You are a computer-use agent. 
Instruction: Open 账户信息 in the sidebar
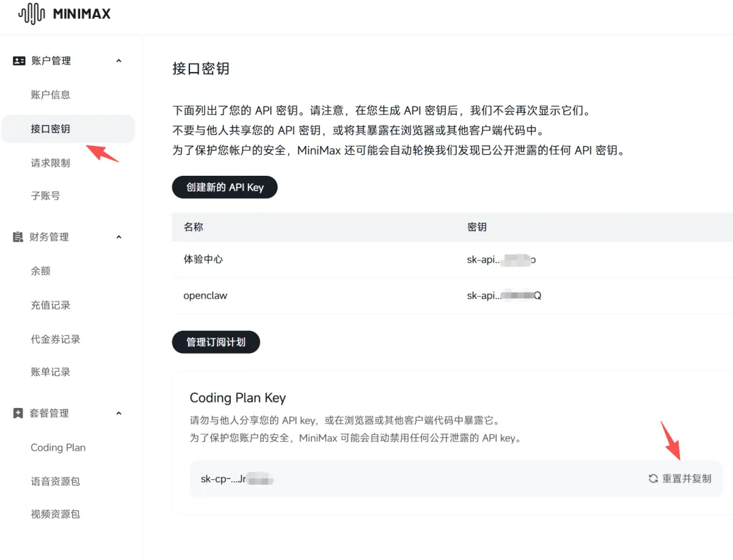point(50,95)
